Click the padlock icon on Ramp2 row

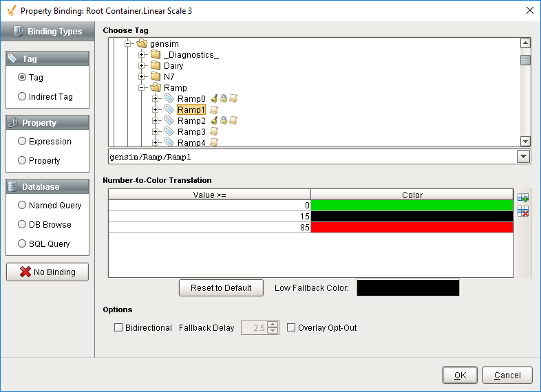tap(224, 120)
